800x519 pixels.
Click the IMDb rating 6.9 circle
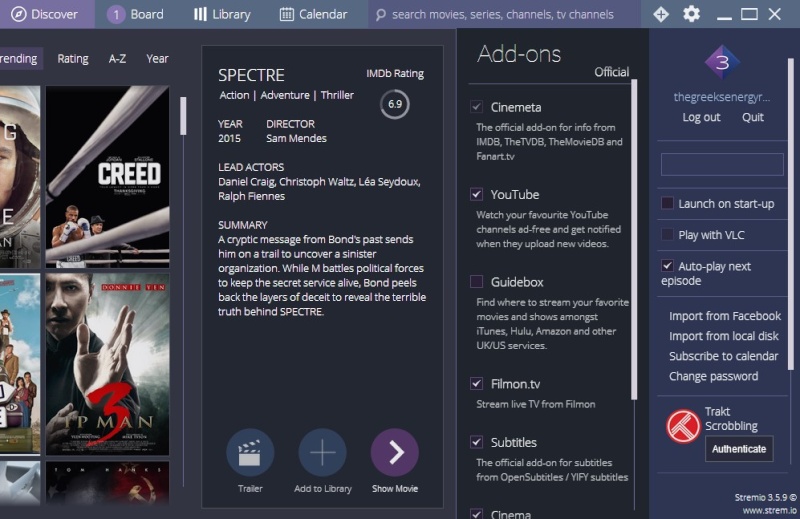(x=394, y=104)
